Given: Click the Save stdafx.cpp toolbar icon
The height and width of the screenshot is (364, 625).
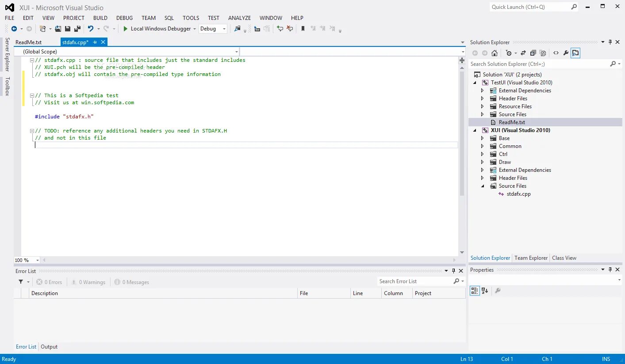Looking at the screenshot, I should tap(68, 29).
